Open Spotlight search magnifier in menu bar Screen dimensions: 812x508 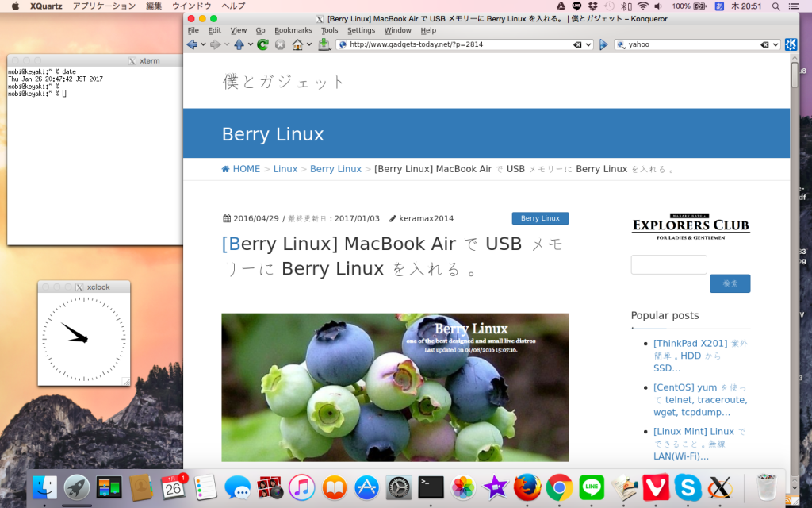point(776,6)
